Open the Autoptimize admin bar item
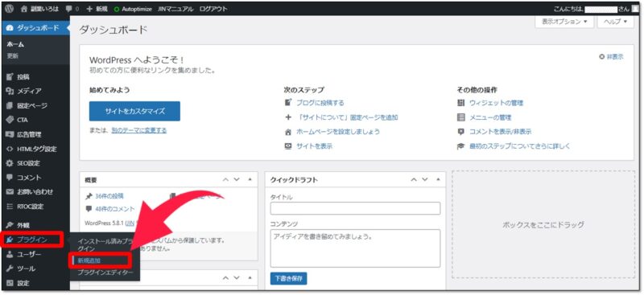The width and height of the screenshot is (644, 295). [132, 9]
